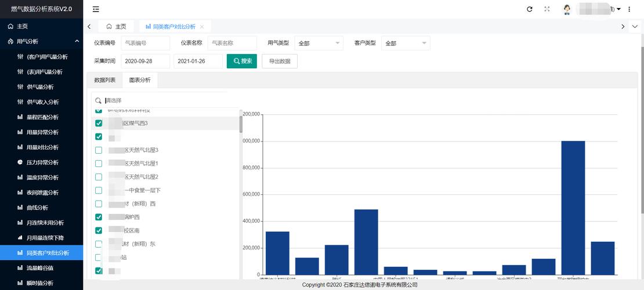The image size is (644, 290).
Task: Click the bar chart icon beside 曲线分析
Action: (20, 208)
